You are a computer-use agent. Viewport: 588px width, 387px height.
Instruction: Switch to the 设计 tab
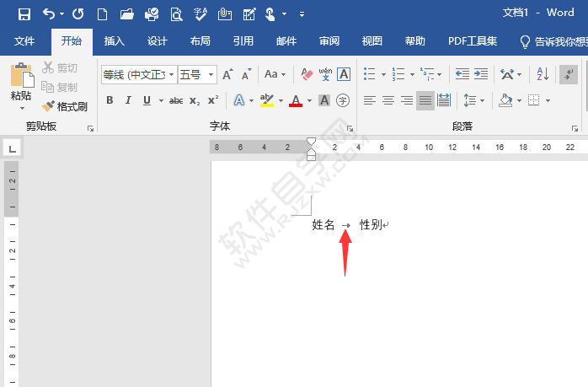(158, 41)
